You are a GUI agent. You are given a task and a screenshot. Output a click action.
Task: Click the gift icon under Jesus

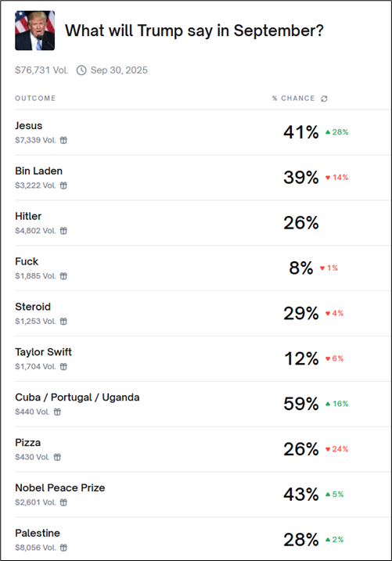pyautogui.click(x=63, y=140)
